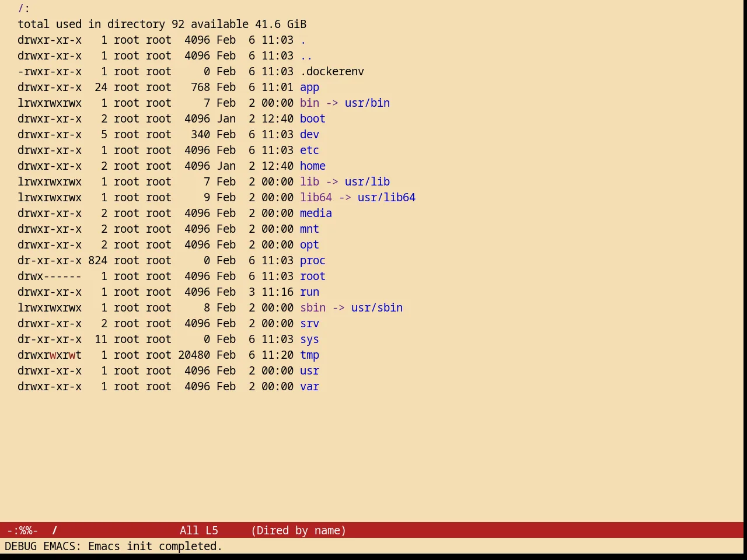Click the link count 24 for app

[x=101, y=87]
